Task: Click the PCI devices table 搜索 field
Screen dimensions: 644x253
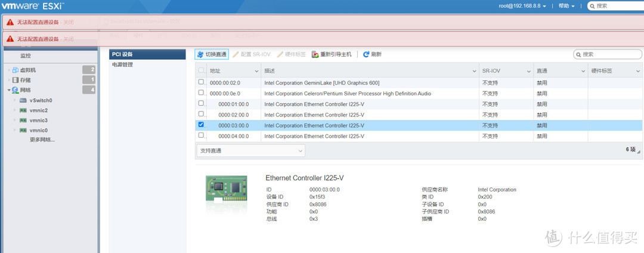Action: [x=608, y=54]
